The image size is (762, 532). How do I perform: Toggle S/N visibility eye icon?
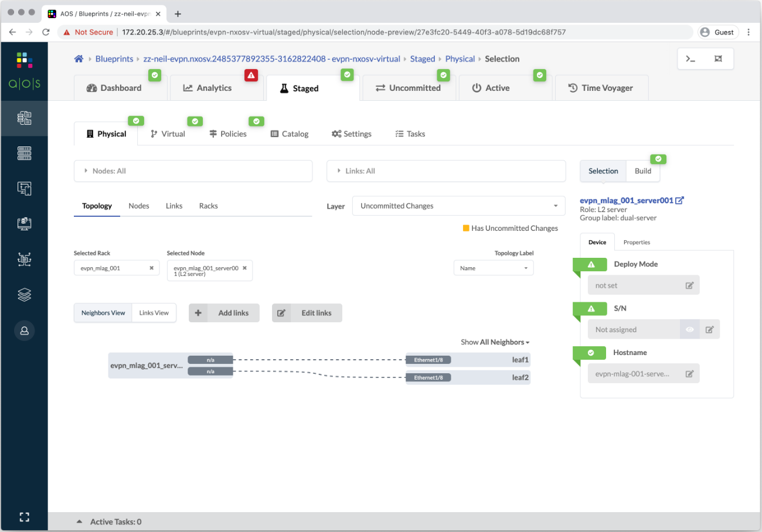[689, 329]
